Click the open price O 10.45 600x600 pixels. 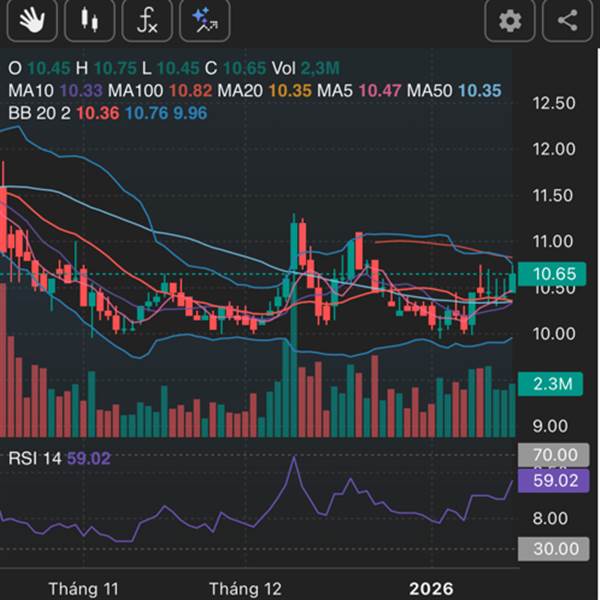39,68
